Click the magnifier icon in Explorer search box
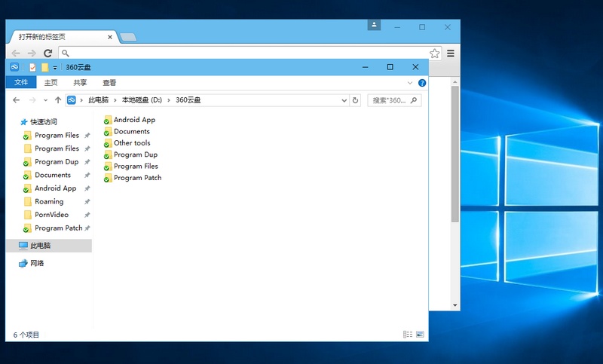Screen dimensions: 603x364 coord(414,100)
